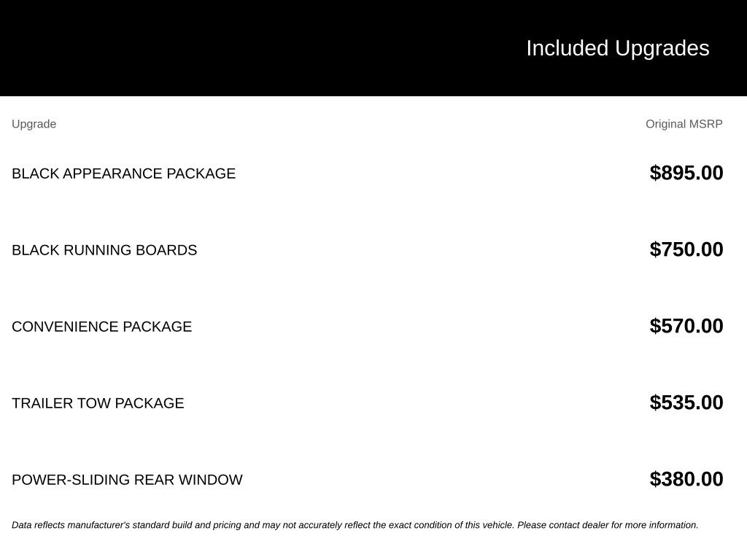Click the $570.00 price value
The width and height of the screenshot is (747, 560).
(686, 326)
